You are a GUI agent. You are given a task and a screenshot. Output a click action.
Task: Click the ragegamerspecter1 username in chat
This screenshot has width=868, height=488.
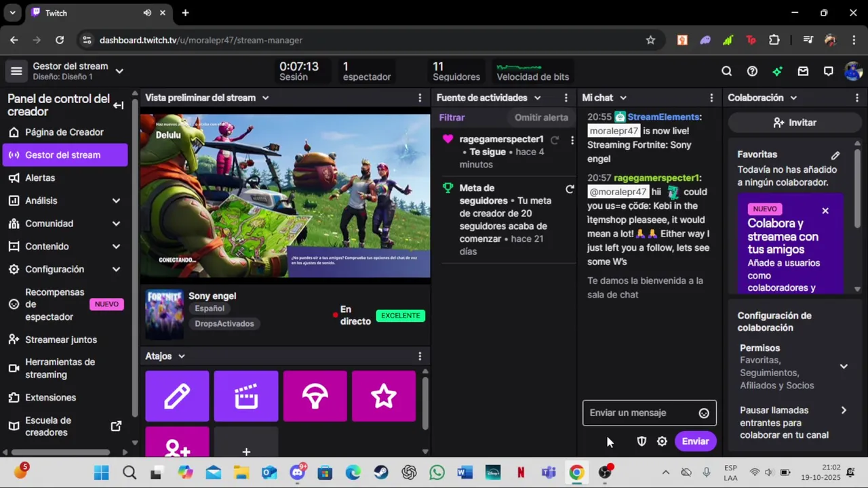[x=656, y=178]
